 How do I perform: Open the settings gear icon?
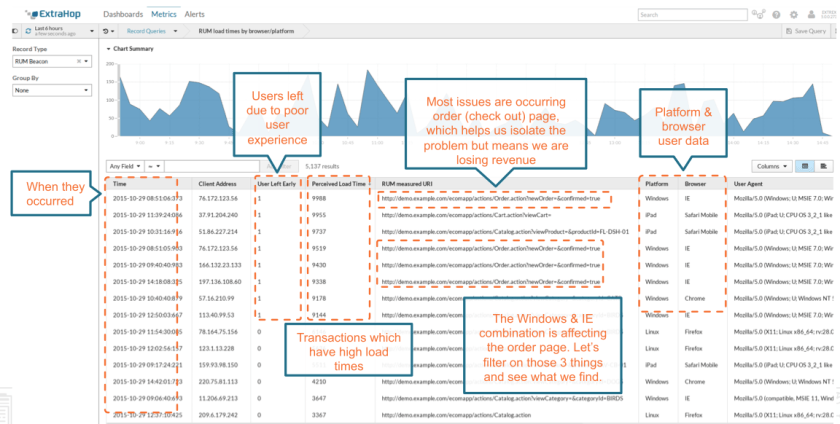tap(793, 15)
